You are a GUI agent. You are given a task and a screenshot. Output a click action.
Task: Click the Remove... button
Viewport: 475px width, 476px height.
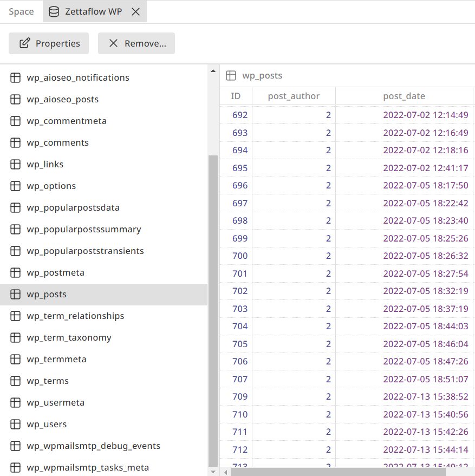tap(136, 43)
